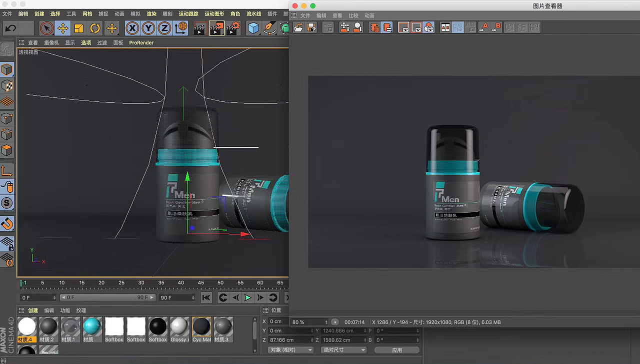Open the 摄像机 viewport menu

coord(51,43)
